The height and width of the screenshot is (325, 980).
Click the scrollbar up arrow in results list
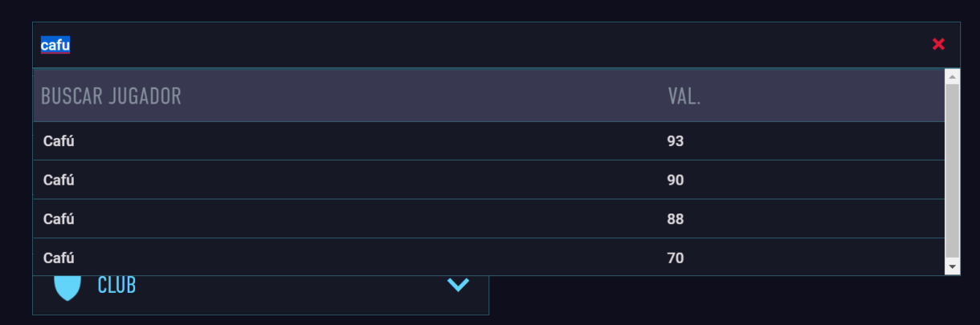coord(953,77)
